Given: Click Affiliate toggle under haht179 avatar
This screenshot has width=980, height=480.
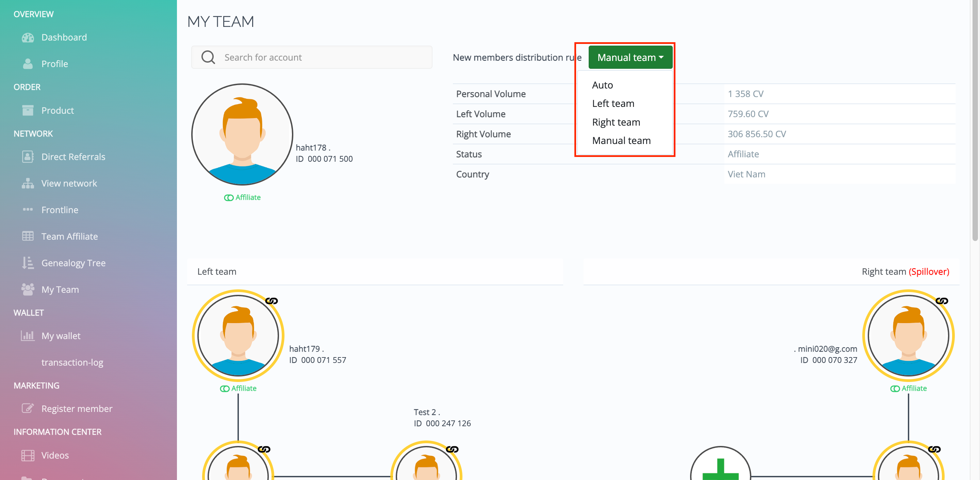Looking at the screenshot, I should (225, 389).
